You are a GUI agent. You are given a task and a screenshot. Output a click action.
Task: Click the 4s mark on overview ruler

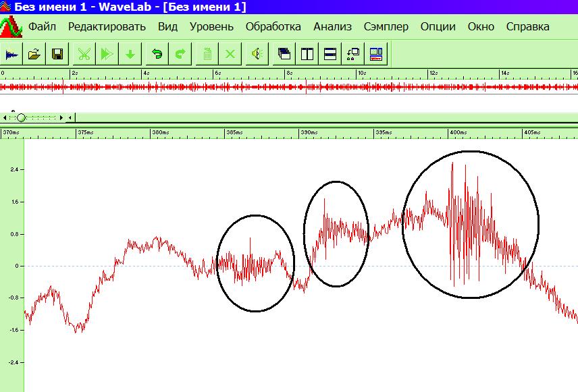click(146, 73)
